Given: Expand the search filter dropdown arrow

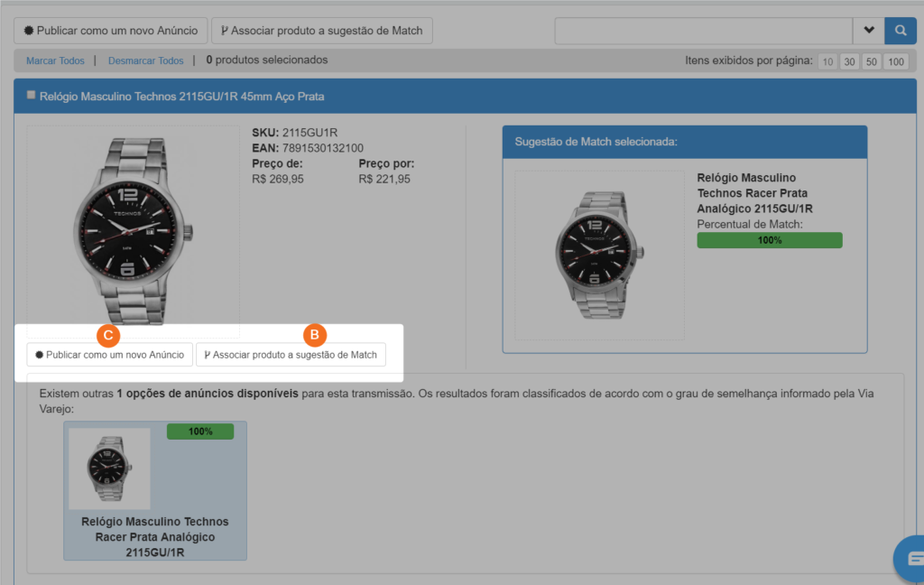Looking at the screenshot, I should tap(869, 31).
